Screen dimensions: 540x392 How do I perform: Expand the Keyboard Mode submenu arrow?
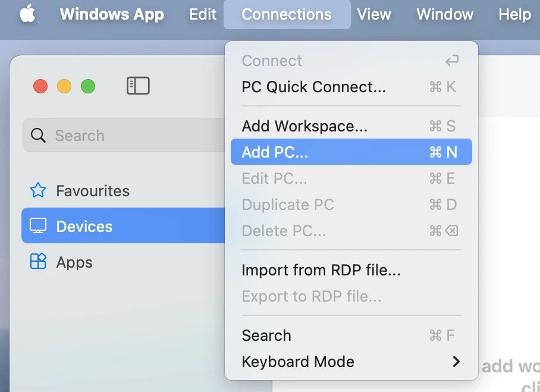(x=456, y=361)
